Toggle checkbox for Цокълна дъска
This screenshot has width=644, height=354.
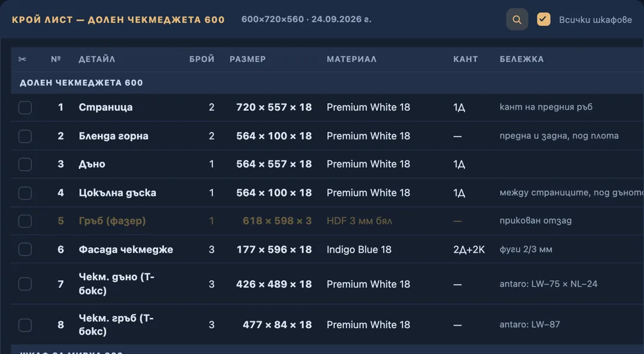pos(25,193)
